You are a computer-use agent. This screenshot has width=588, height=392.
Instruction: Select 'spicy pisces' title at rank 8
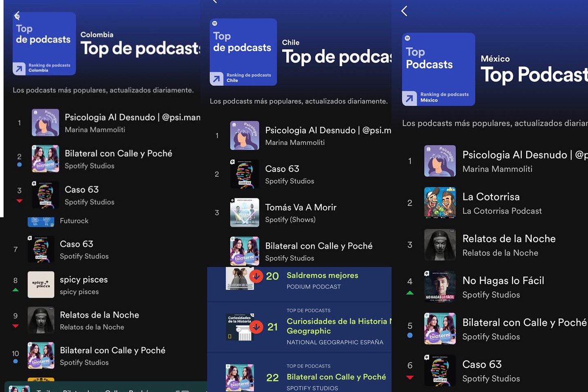(84, 280)
